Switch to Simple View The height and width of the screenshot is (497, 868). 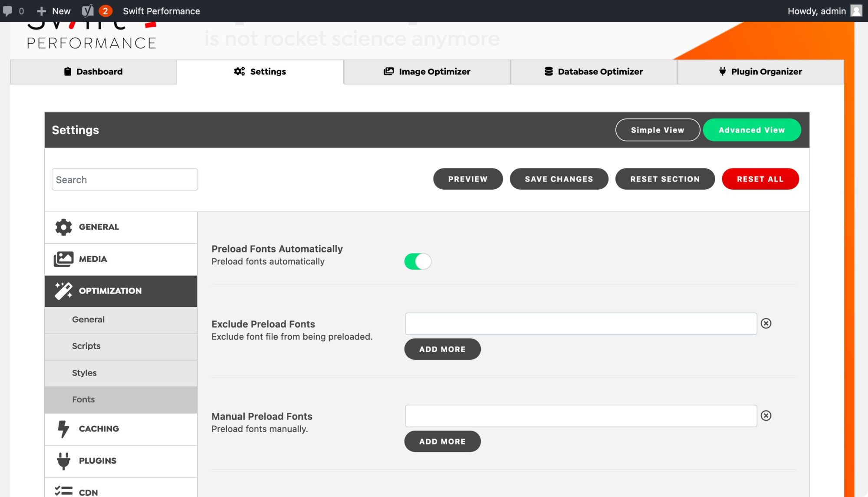click(657, 130)
